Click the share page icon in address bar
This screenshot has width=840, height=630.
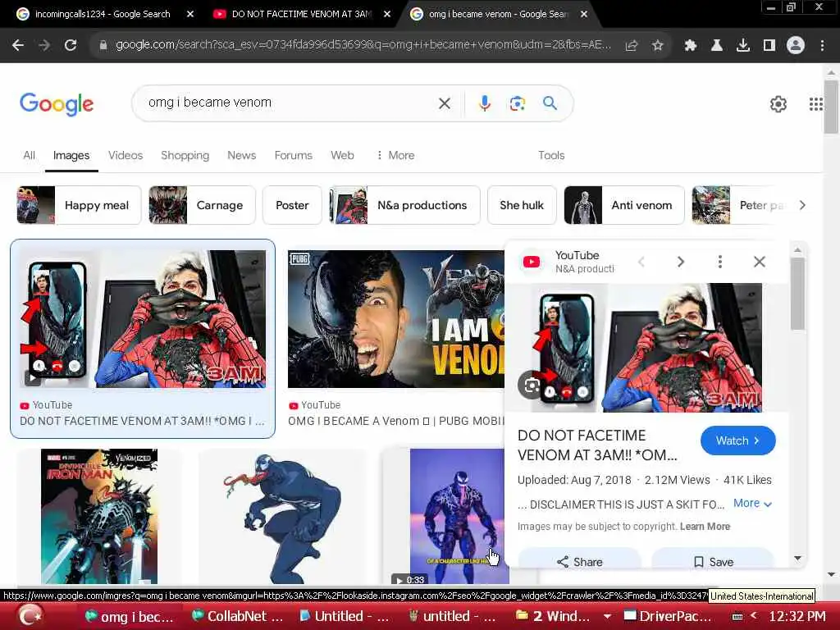coord(632,46)
